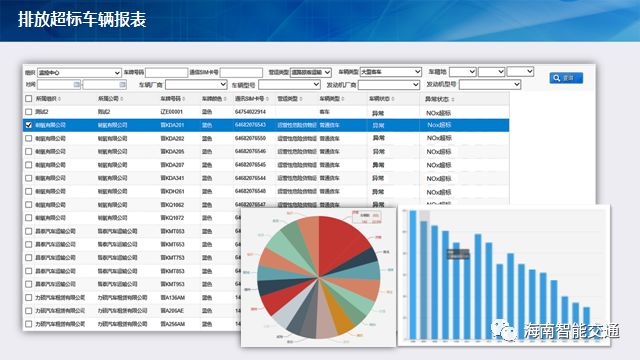Focus the 车牌号码 search input field
The height and width of the screenshot is (360, 640).
pyautogui.click(x=166, y=73)
